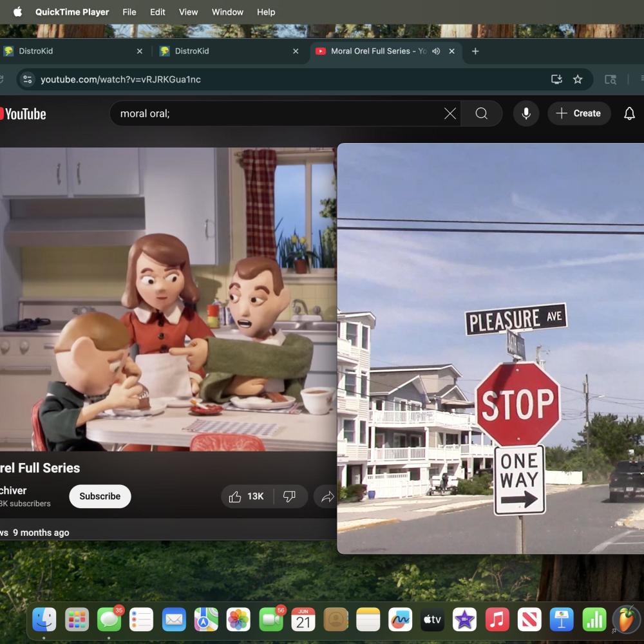
Task: Open the QuickTime Player application menu
Action: click(x=72, y=12)
